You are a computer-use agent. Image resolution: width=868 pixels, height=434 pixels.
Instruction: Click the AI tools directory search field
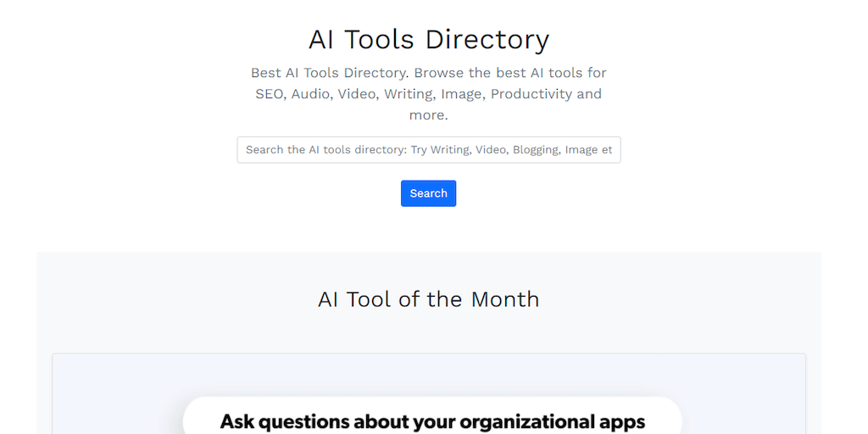[428, 150]
